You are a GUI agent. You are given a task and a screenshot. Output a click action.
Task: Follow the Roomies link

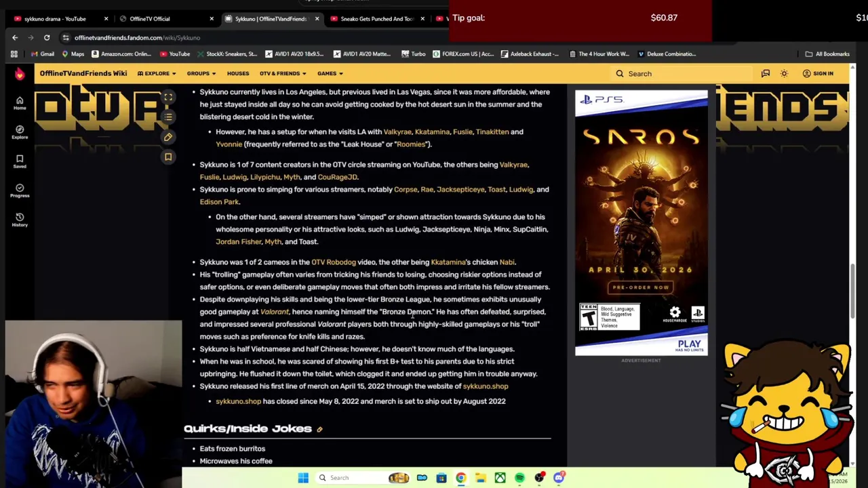click(411, 144)
